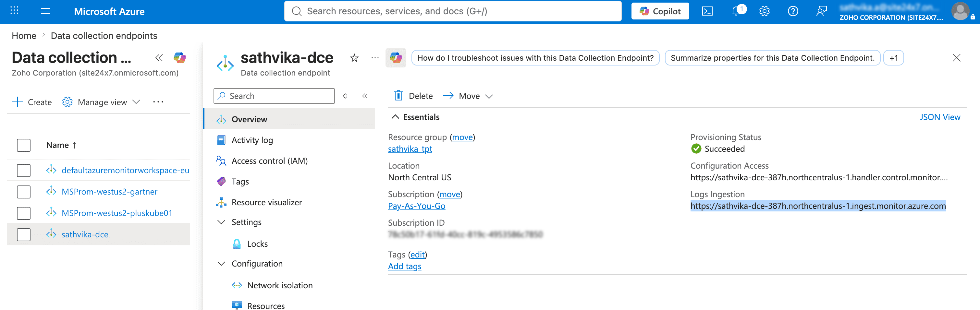Open the account avatar menu
This screenshot has width=980, height=310.
tap(960, 11)
